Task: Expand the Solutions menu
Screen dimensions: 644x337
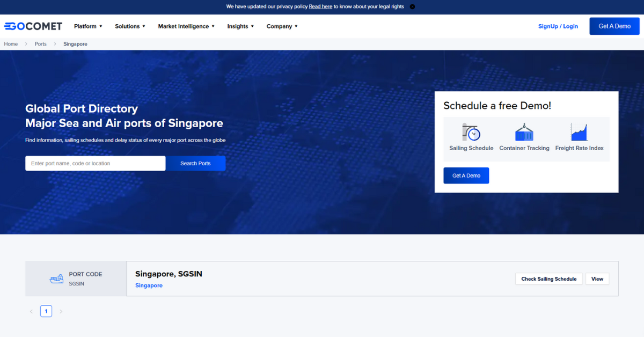Action: click(130, 26)
